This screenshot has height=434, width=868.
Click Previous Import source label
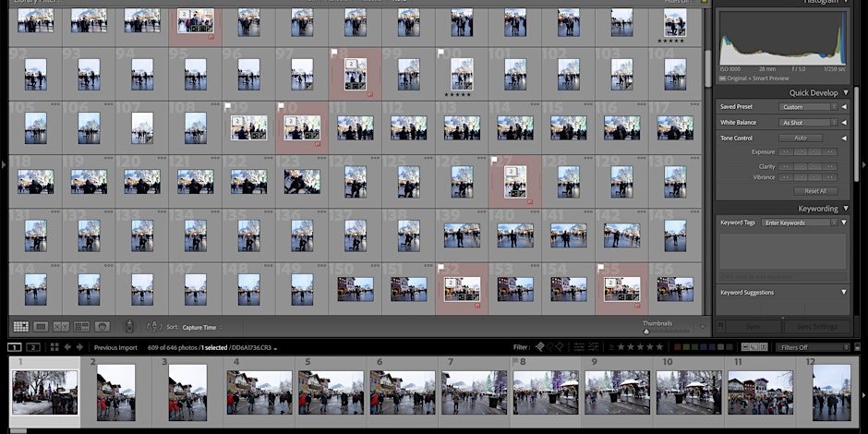coord(115,347)
